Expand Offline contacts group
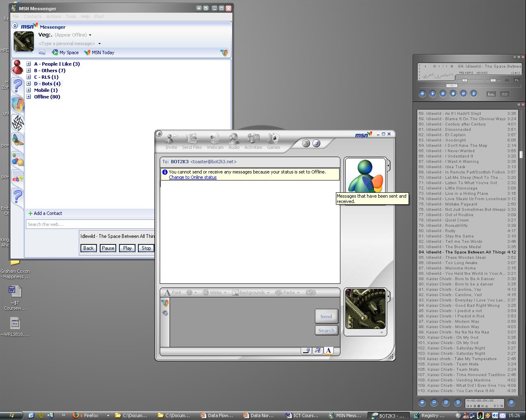Image resolution: width=526 pixels, height=420 pixels. tap(29, 97)
